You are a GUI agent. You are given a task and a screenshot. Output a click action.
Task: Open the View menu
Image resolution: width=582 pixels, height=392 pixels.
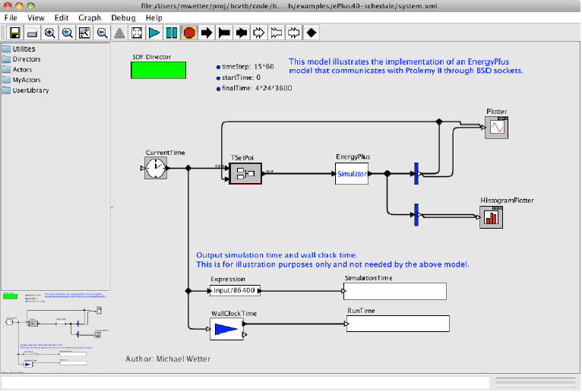point(36,17)
